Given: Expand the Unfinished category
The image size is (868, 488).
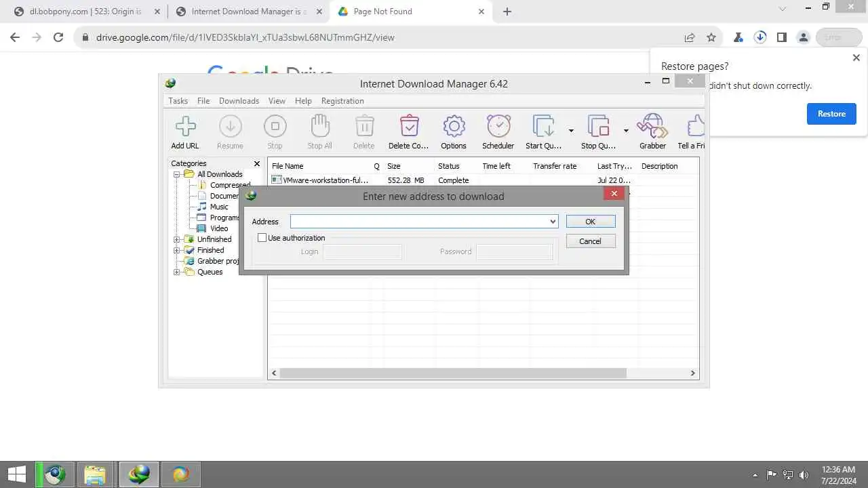Looking at the screenshot, I should pyautogui.click(x=177, y=239).
